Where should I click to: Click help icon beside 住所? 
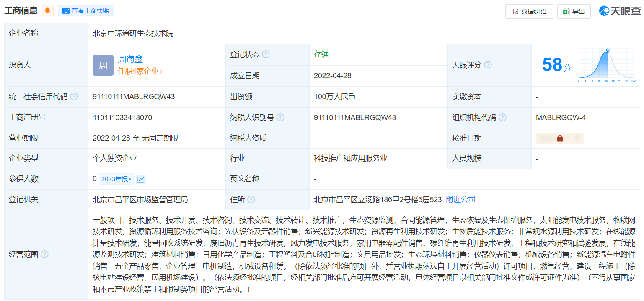pyautogui.click(x=251, y=200)
